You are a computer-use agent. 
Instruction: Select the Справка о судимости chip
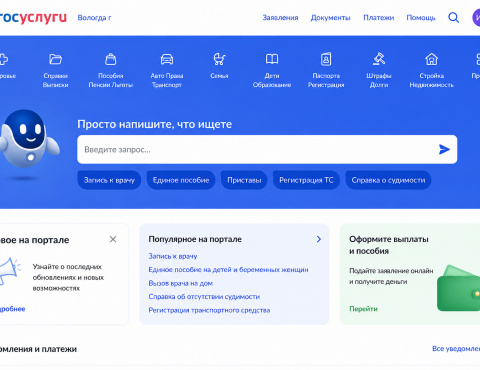(x=388, y=180)
